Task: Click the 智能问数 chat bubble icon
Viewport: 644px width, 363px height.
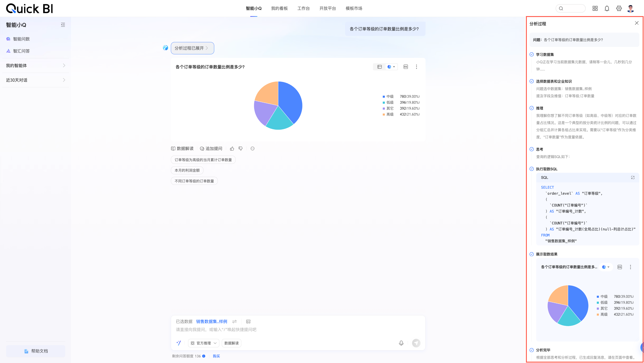Action: (x=8, y=39)
